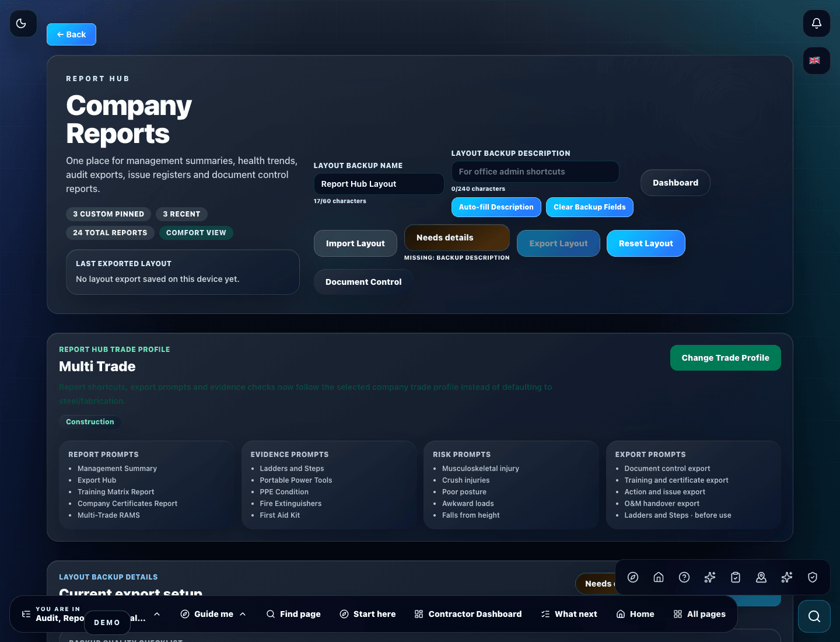Screen dimensions: 840x642
Task: Click the map pin person icon
Action: pos(761,577)
